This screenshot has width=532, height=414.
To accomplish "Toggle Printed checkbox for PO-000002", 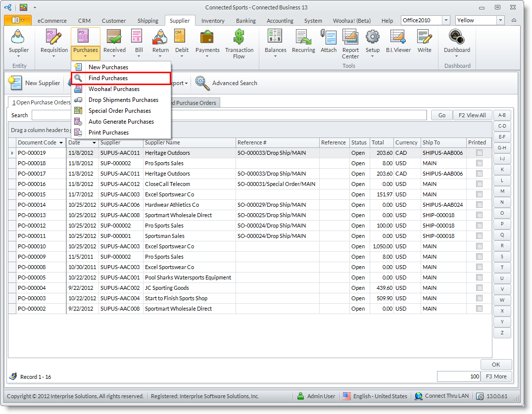I will pos(479,309).
